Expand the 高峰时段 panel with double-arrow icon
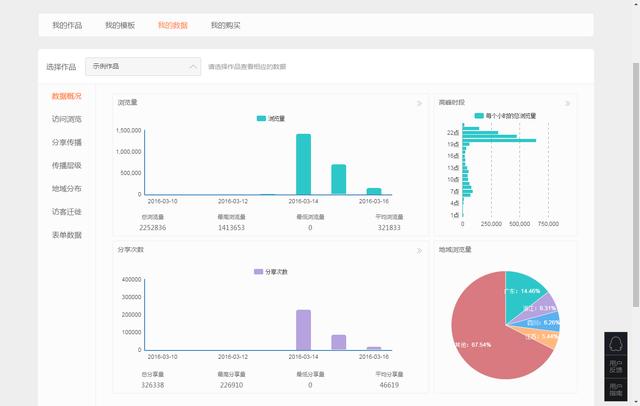The height and width of the screenshot is (406, 640). tap(568, 103)
